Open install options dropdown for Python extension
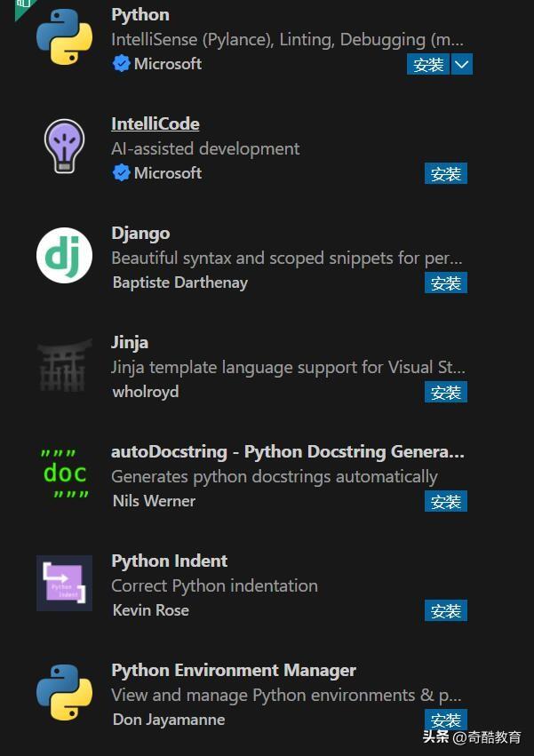This screenshot has width=534, height=756. click(x=462, y=64)
